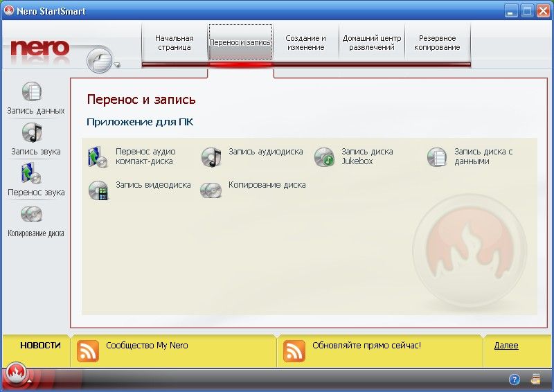Open the Запись диска Jukebox icon
This screenshot has width=554, height=392.
pos(324,157)
